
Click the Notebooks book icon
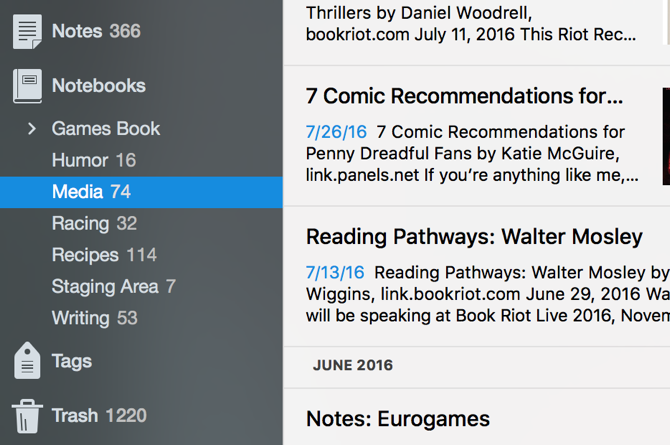pos(27,86)
